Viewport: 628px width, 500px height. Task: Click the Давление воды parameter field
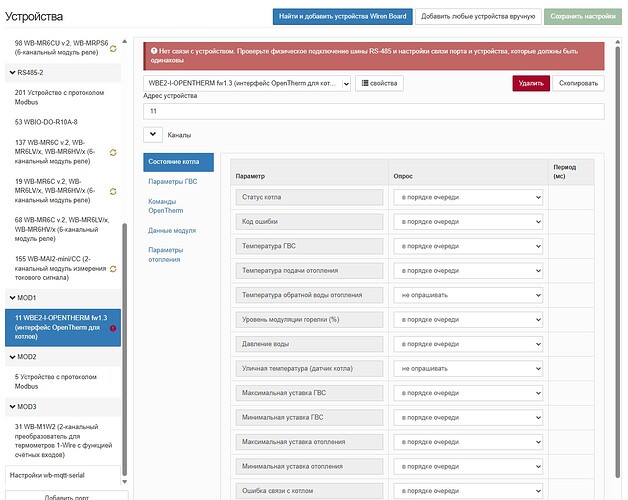point(309,344)
